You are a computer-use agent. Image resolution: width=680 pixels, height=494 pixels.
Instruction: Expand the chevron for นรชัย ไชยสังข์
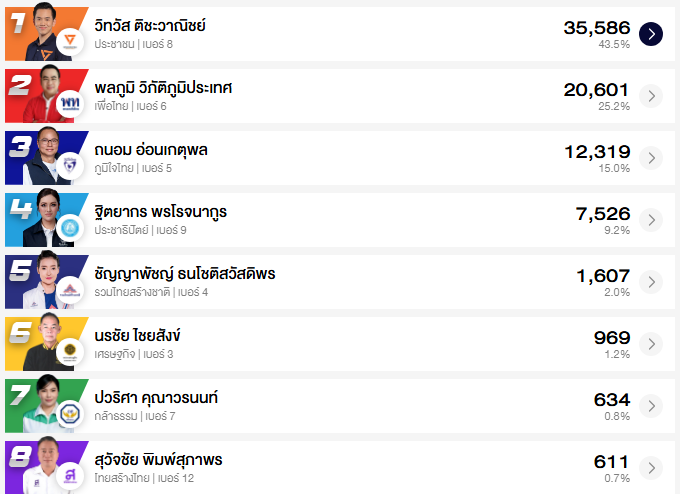(651, 343)
